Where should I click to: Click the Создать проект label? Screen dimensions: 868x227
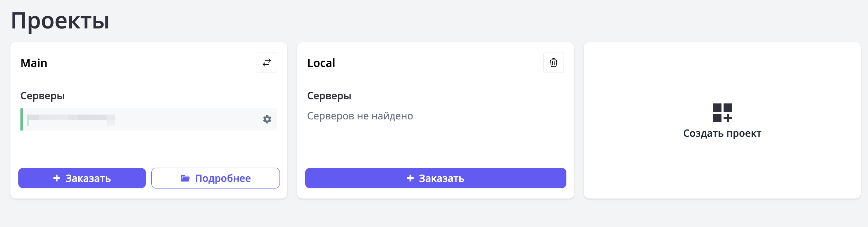coord(722,133)
